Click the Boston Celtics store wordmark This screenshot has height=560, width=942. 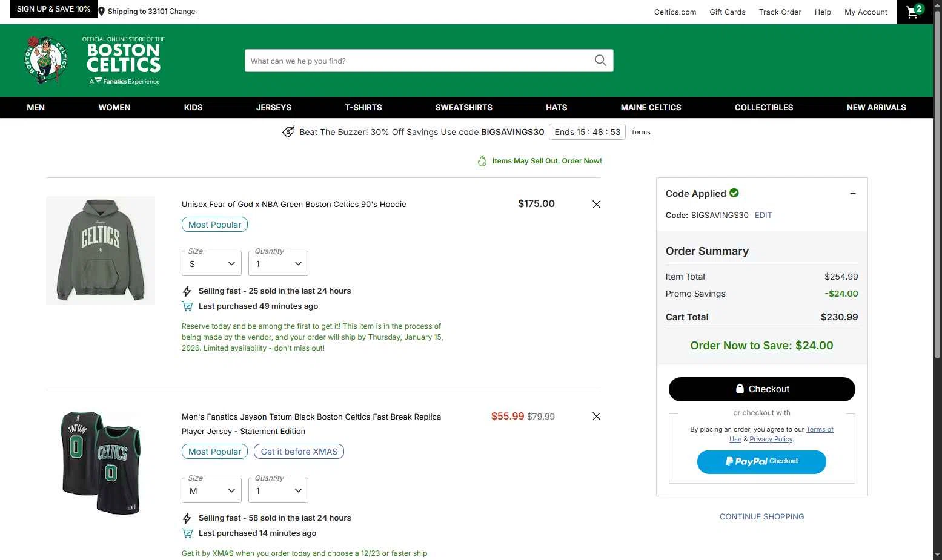pos(124,60)
